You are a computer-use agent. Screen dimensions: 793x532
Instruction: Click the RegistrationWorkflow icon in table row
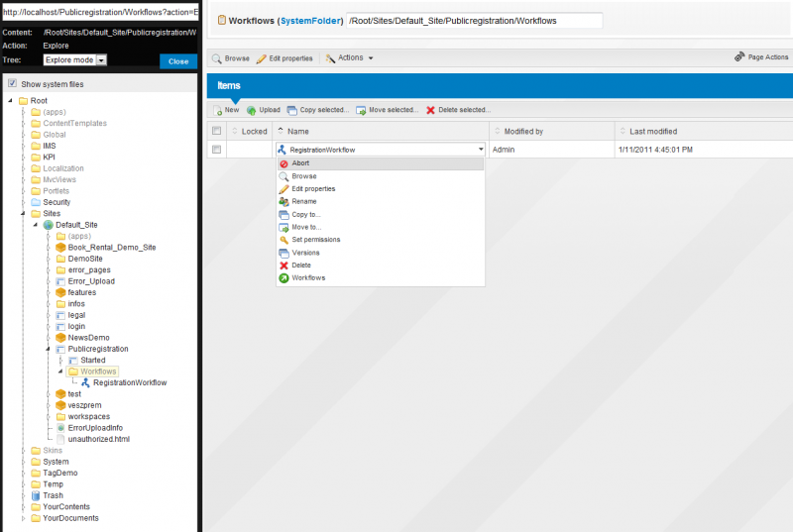pyautogui.click(x=282, y=150)
